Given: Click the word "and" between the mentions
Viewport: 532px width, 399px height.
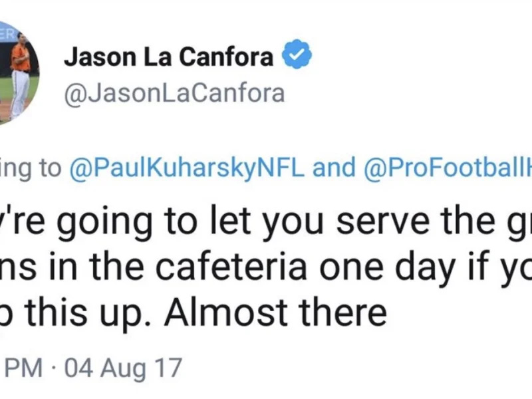Looking at the screenshot, I should [334, 168].
